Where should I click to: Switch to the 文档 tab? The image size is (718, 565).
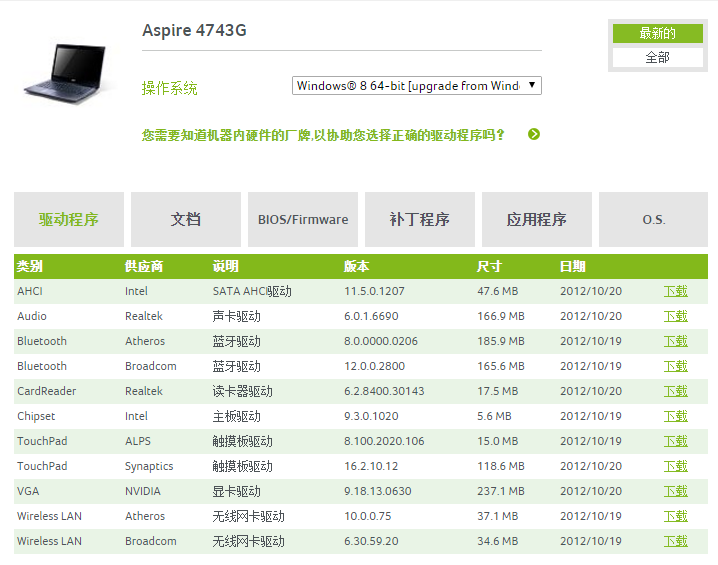tap(186, 219)
